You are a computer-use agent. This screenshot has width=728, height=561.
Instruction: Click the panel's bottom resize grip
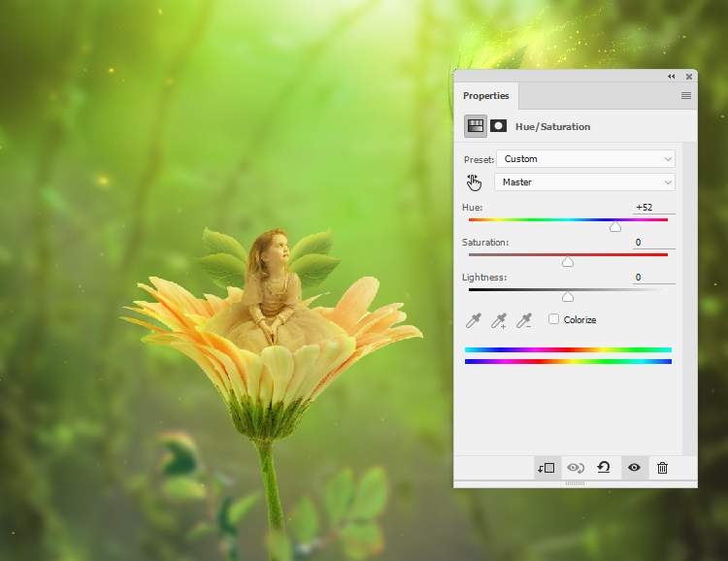point(575,483)
